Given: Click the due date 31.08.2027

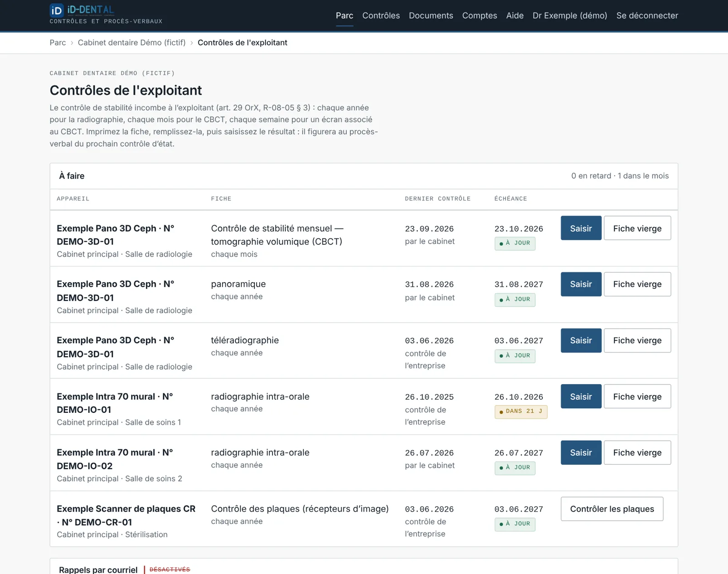Looking at the screenshot, I should coord(519,284).
